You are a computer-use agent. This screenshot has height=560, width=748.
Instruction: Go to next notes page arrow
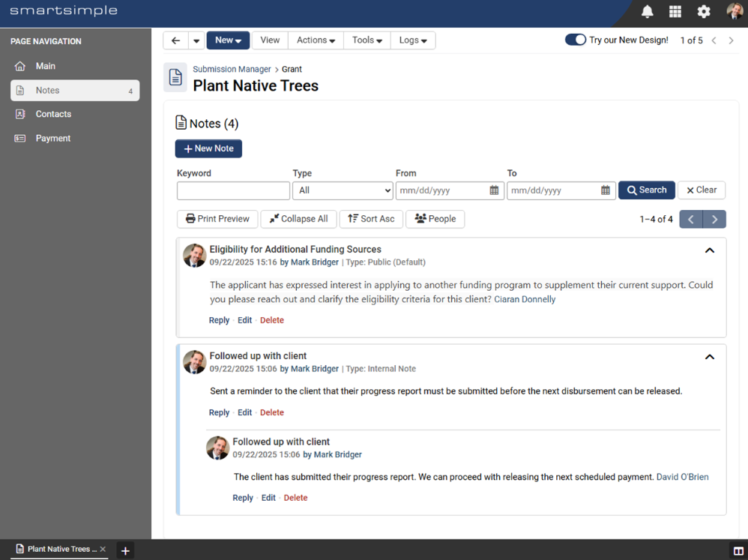pos(714,219)
